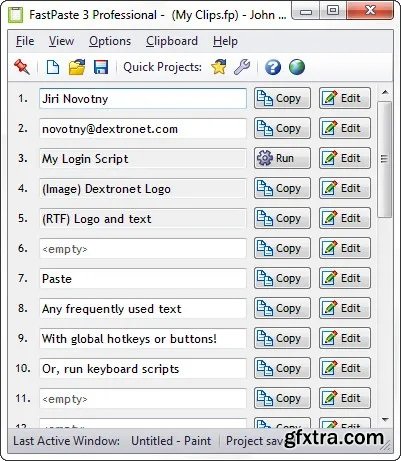Close the FastPaste window

370,11
